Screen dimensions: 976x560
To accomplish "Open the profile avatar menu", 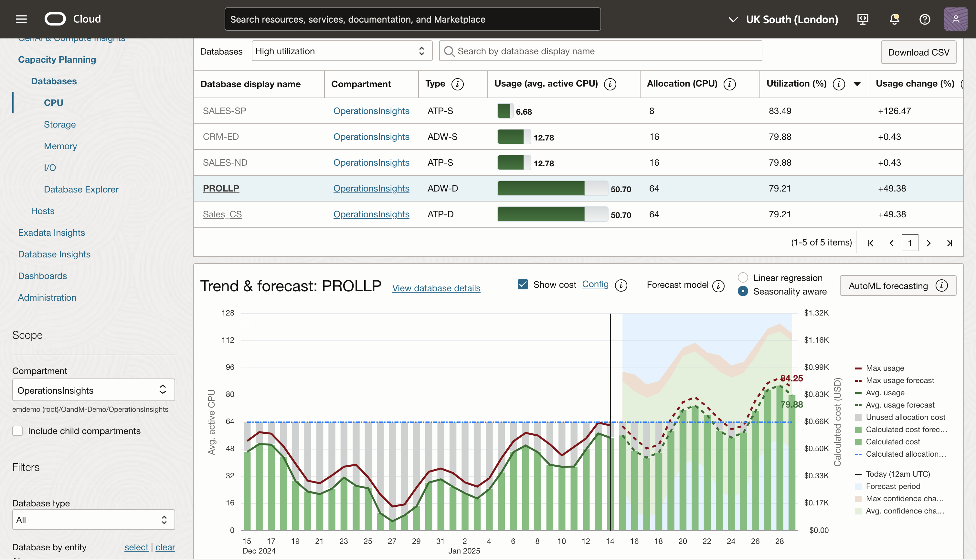I will (x=956, y=19).
